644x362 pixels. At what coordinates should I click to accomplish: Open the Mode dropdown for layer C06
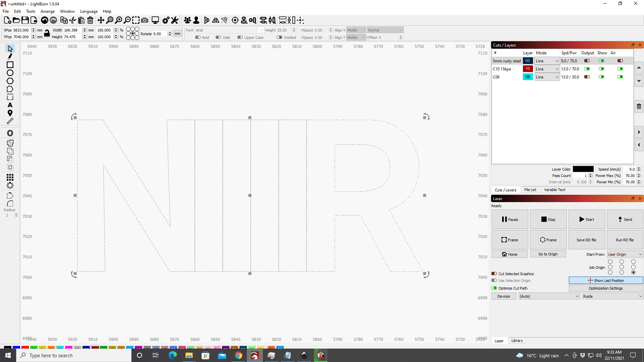[547, 77]
